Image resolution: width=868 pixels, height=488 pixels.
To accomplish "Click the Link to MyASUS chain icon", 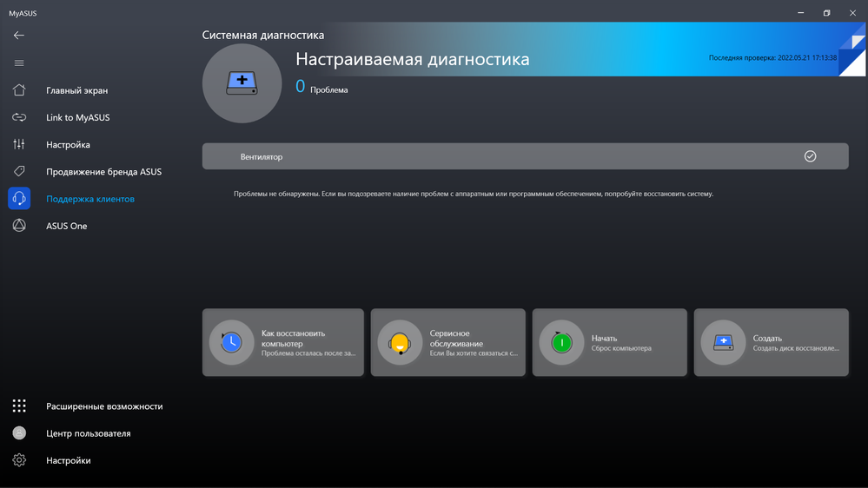I will [19, 117].
